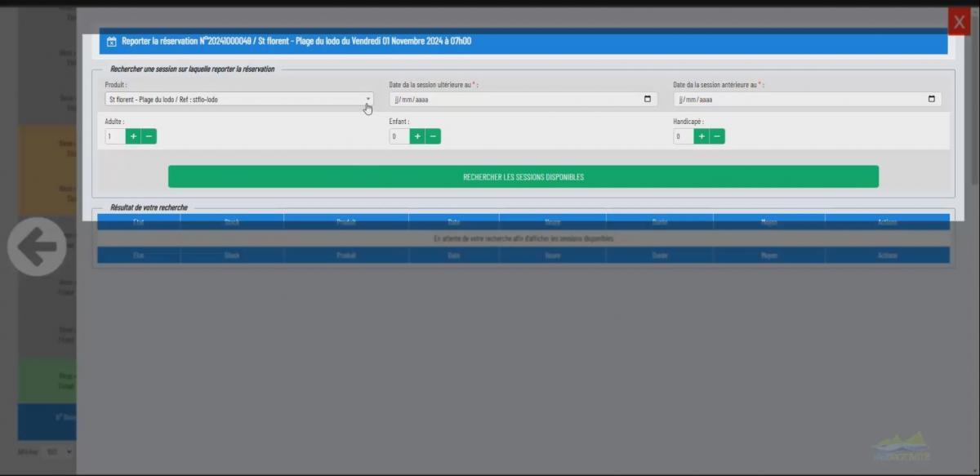Increase the Handicape count with plus
Image resolution: width=980 pixels, height=476 pixels.
(x=702, y=136)
